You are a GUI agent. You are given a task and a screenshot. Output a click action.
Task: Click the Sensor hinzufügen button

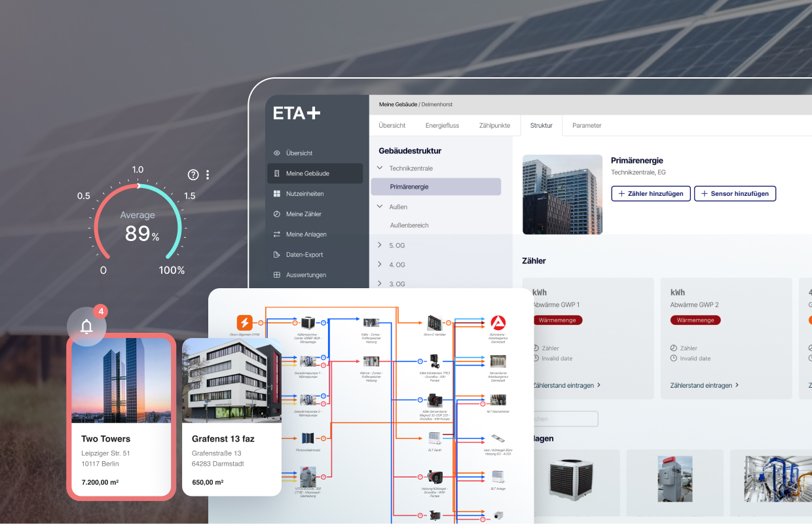tap(735, 193)
